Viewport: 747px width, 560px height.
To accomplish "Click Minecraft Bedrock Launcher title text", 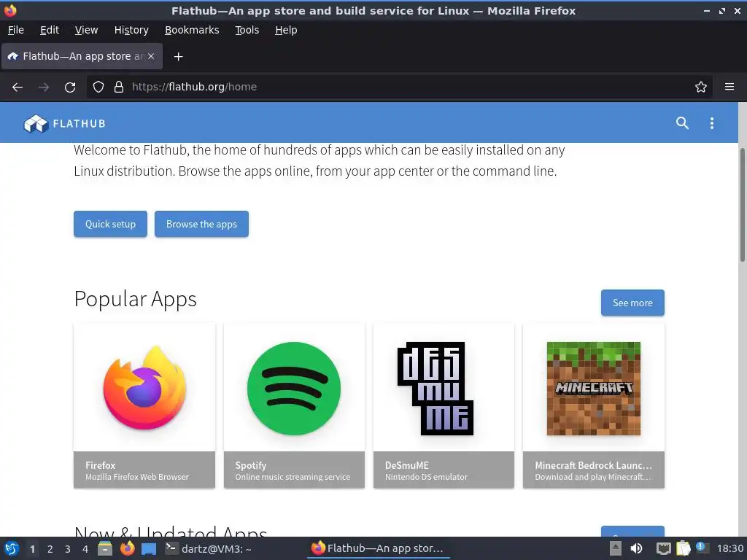I will [x=593, y=465].
